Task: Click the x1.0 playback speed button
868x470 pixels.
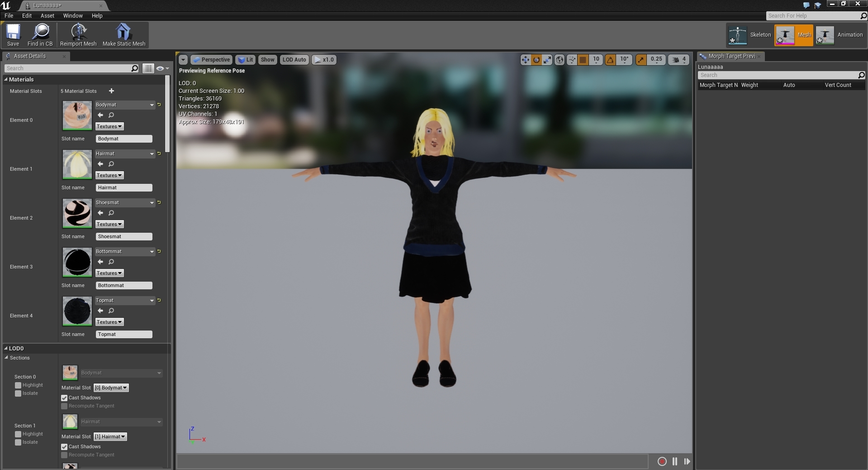Action: point(324,60)
